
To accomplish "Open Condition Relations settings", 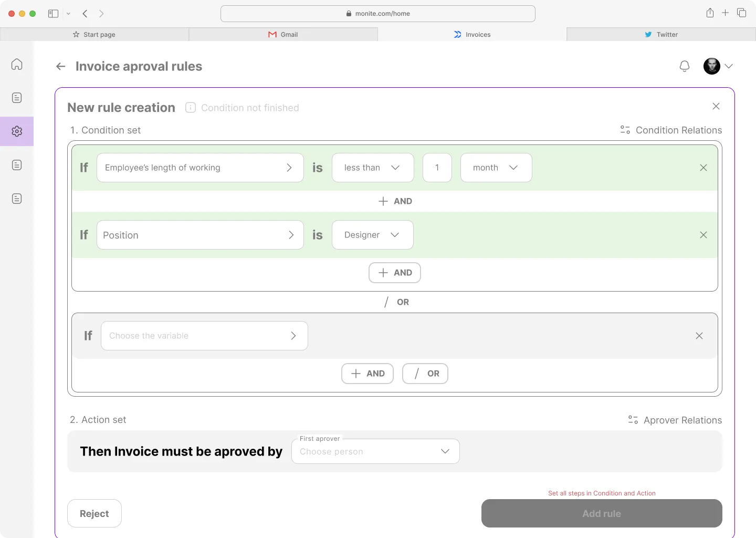I will tap(671, 130).
